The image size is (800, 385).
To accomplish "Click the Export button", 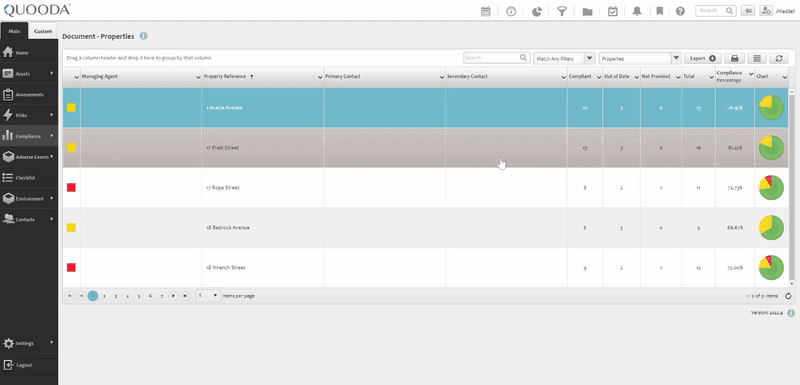I will tap(703, 58).
